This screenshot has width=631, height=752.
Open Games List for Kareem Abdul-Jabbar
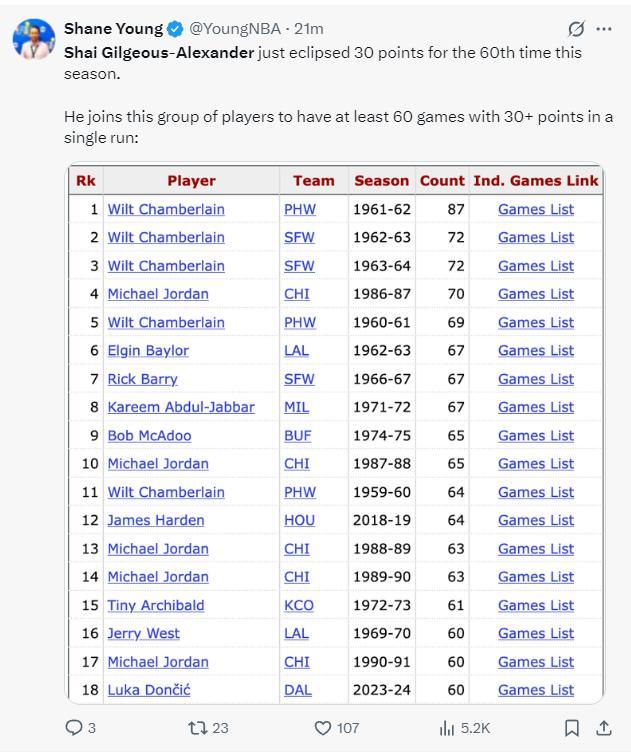click(x=536, y=407)
